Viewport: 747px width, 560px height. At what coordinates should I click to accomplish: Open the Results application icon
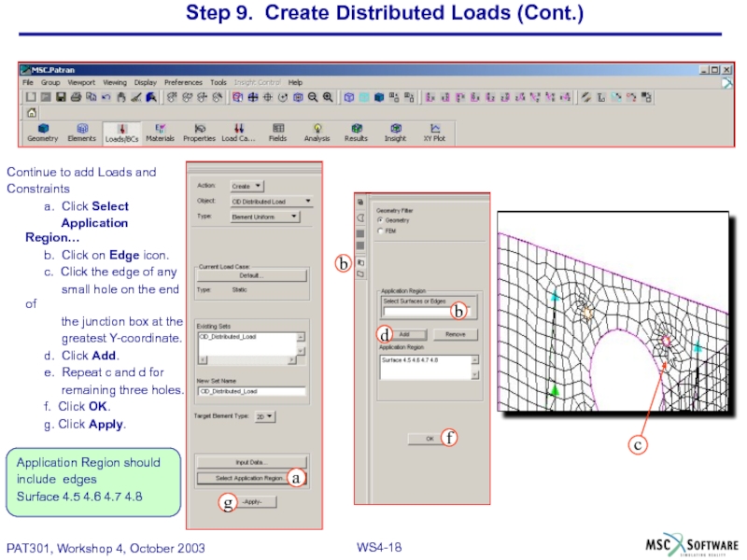[x=356, y=132]
